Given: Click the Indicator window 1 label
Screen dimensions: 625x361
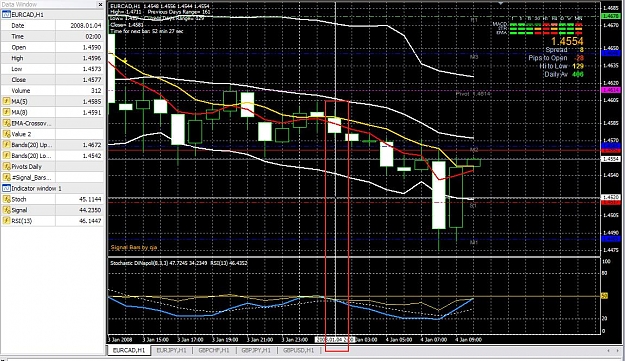Looking at the screenshot, I should [36, 188].
